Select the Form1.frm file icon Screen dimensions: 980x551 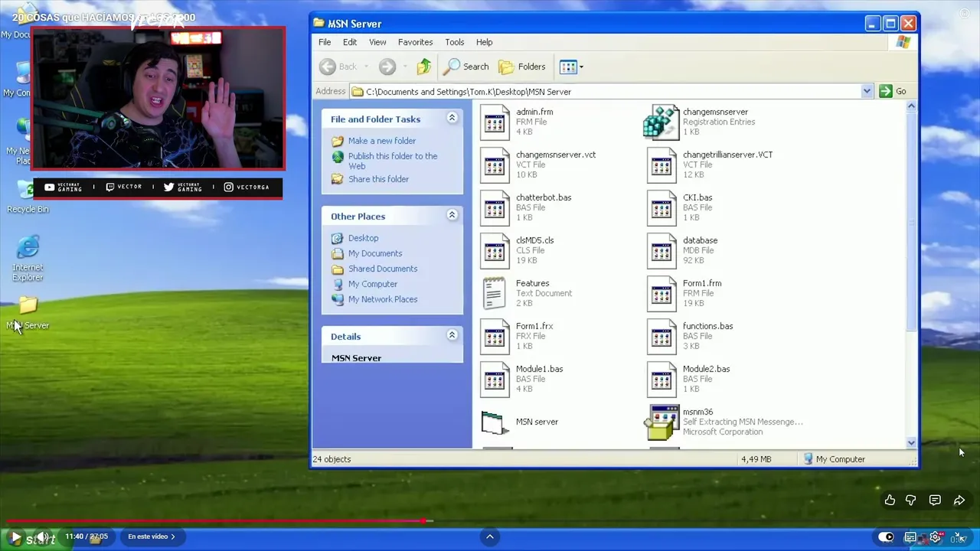coord(661,294)
